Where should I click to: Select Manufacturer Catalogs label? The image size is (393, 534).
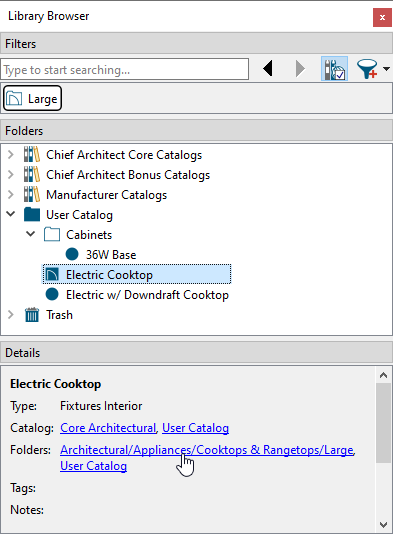point(107,195)
